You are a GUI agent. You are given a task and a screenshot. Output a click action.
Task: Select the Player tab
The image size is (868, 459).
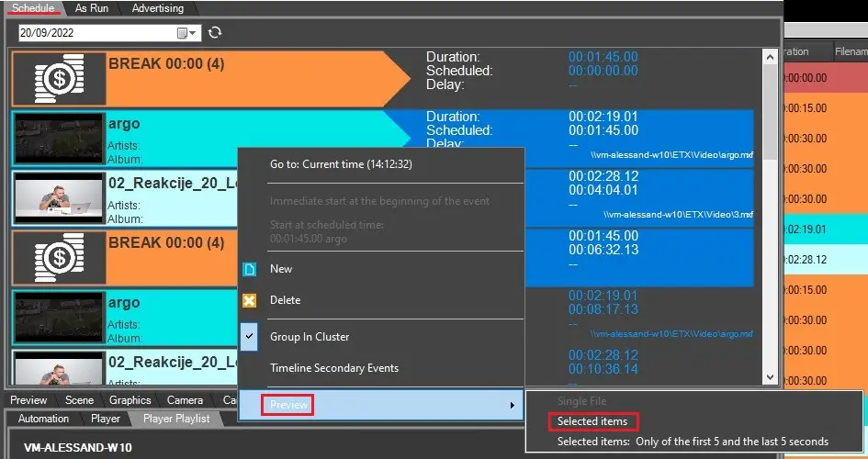106,419
